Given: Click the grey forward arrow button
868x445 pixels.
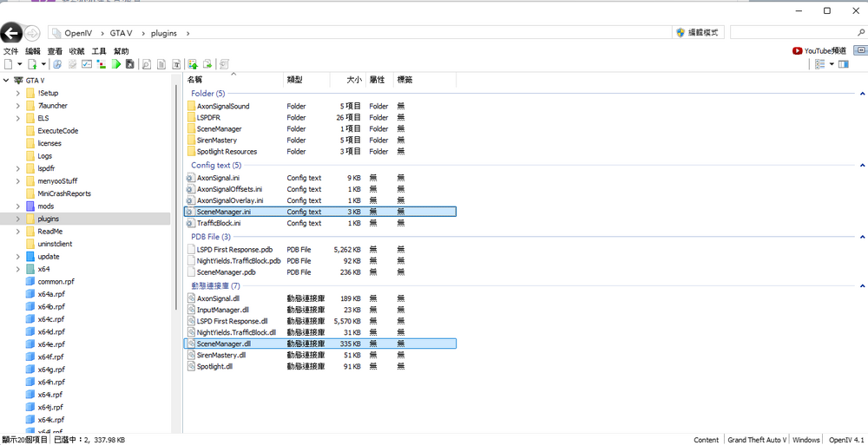Looking at the screenshot, I should (32, 33).
